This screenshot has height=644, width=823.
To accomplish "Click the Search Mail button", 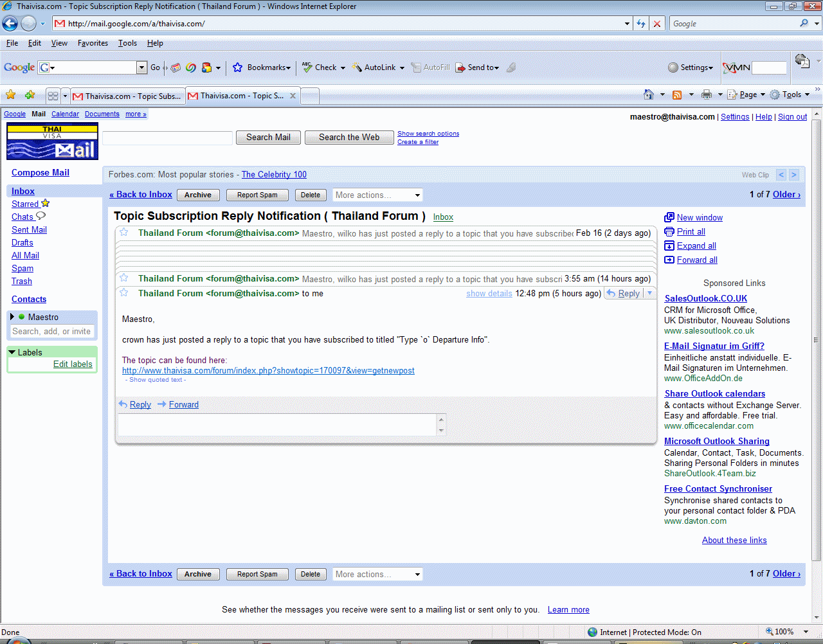I will [268, 138].
